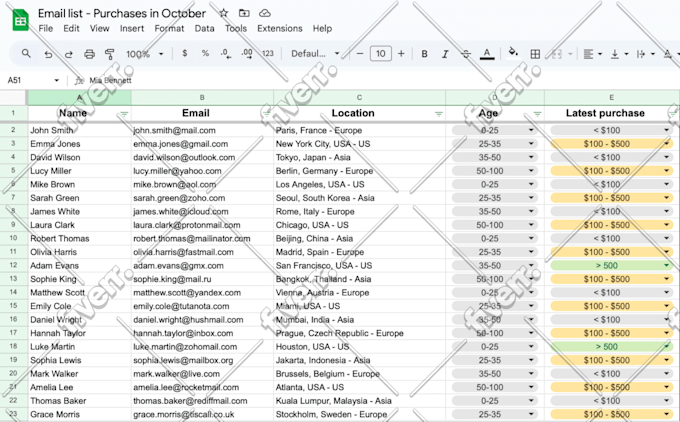Open John Smith's age dropdown

[531, 130]
